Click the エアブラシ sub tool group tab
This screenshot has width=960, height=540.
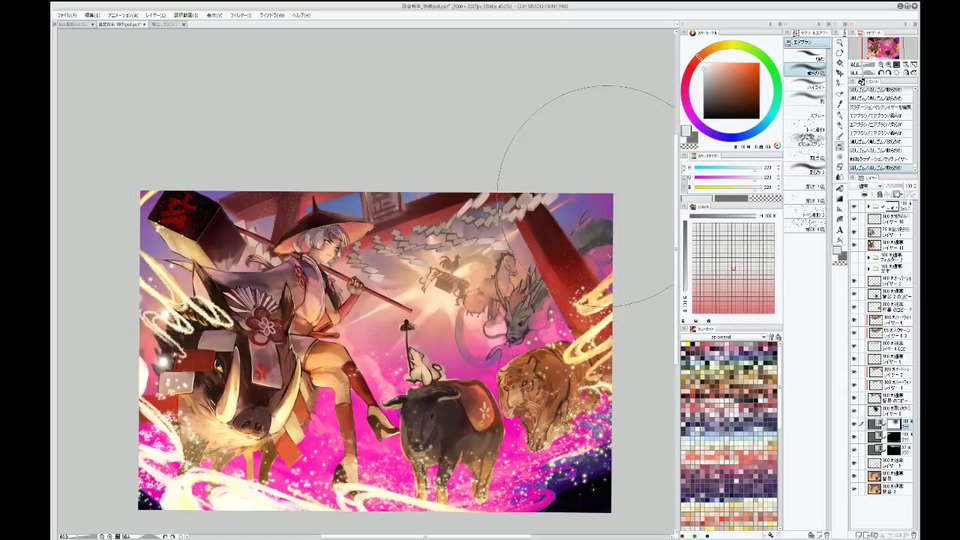(x=808, y=43)
